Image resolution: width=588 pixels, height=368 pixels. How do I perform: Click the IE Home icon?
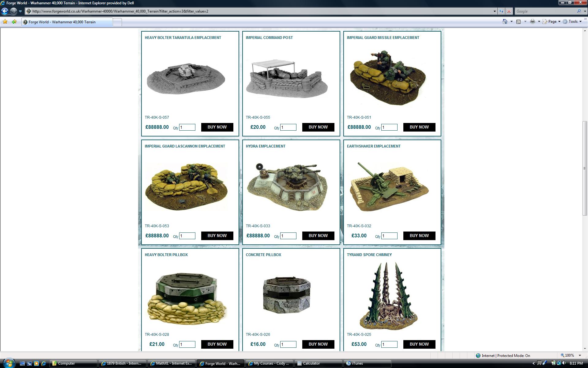(x=505, y=21)
